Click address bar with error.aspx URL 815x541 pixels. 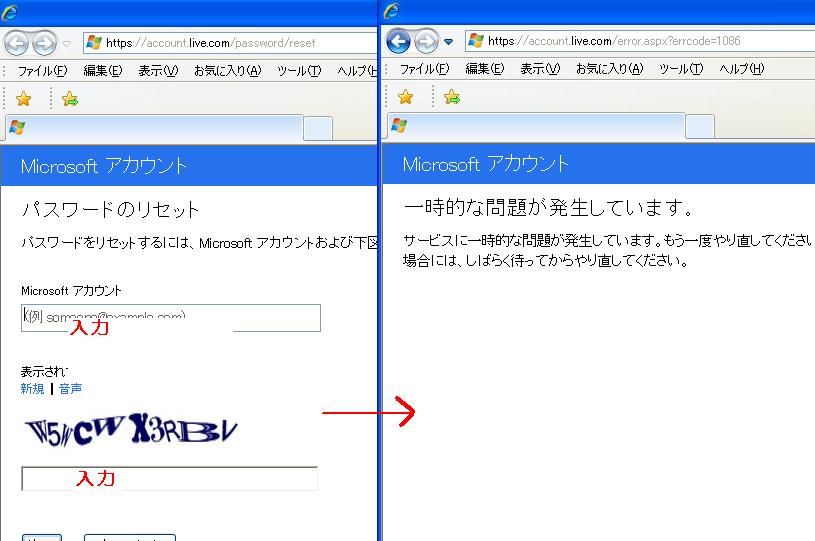pyautogui.click(x=640, y=41)
